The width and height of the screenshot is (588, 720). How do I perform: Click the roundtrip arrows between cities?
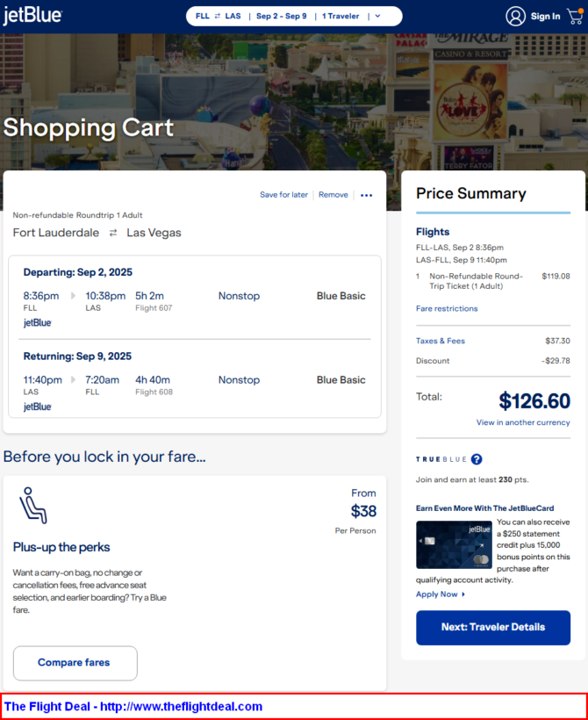coord(113,234)
